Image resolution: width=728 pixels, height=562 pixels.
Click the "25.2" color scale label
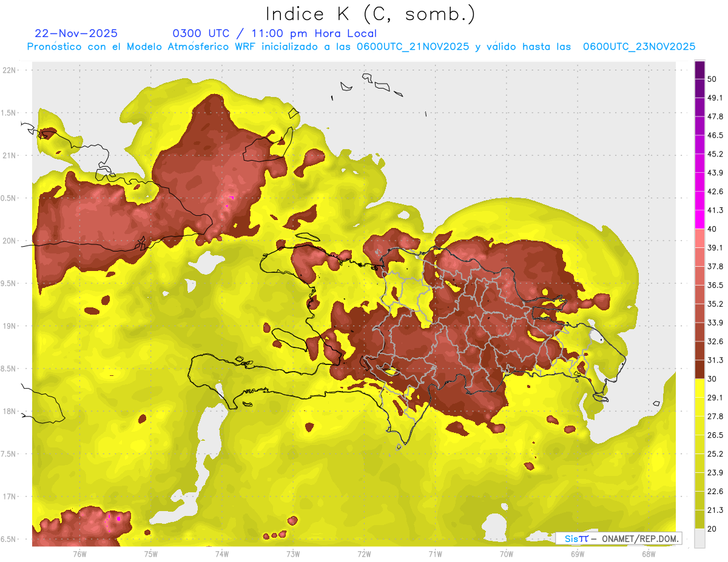[x=715, y=454]
